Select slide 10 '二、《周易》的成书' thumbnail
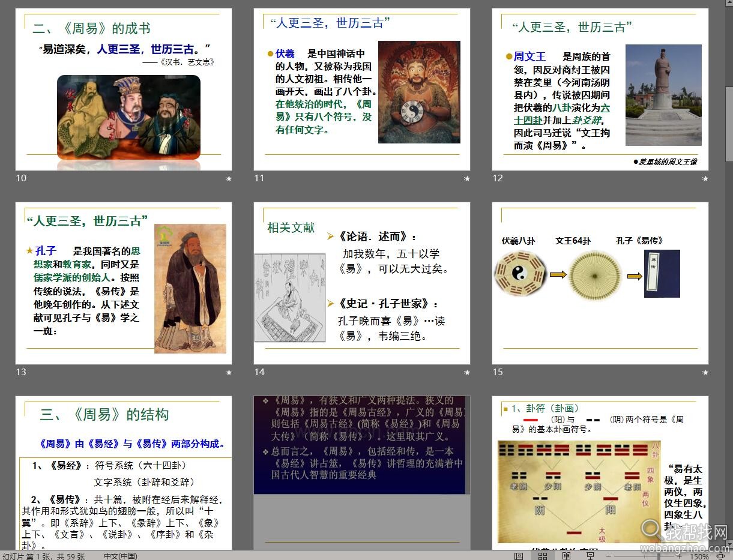733x560 pixels. click(x=124, y=89)
